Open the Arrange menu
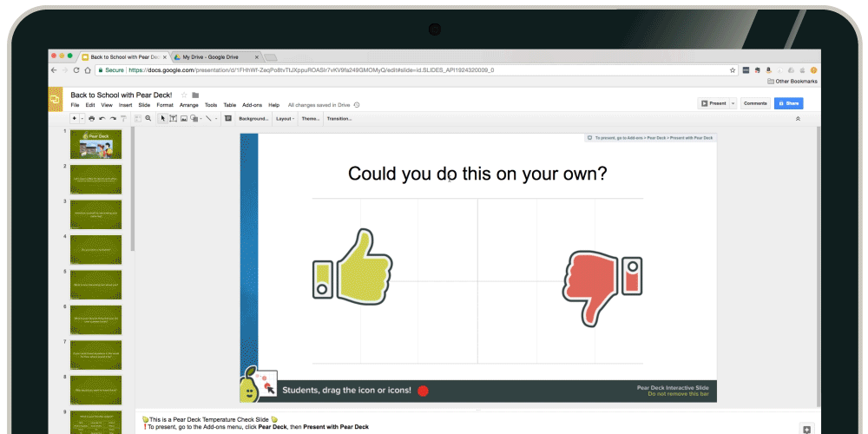Viewport: 868px width, 434px height. click(188, 105)
